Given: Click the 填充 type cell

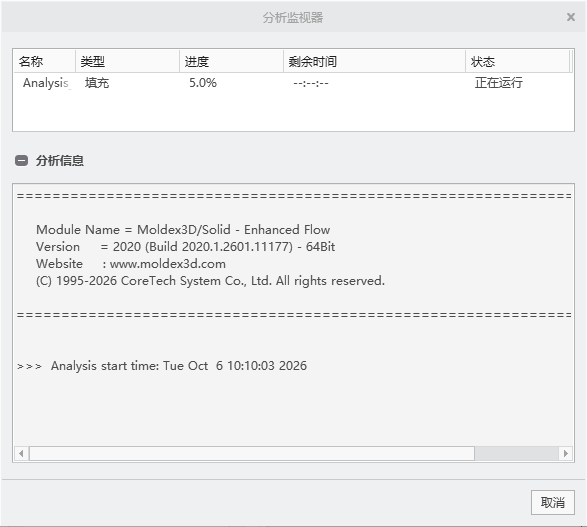Looking at the screenshot, I should click(x=97, y=83).
